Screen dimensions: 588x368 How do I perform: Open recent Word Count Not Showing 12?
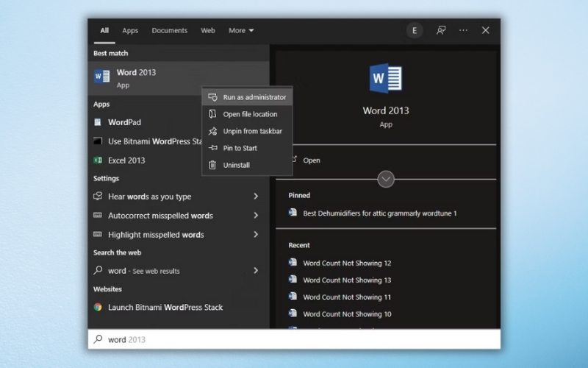[347, 263]
